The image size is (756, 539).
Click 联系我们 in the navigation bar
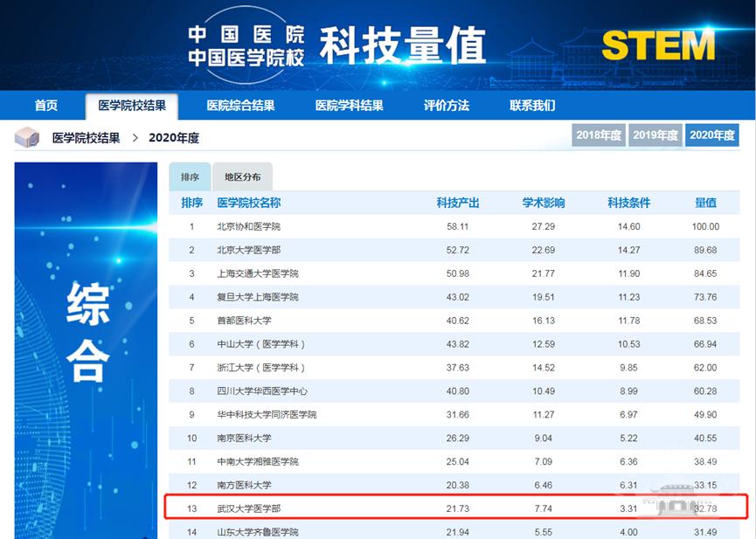(532, 106)
